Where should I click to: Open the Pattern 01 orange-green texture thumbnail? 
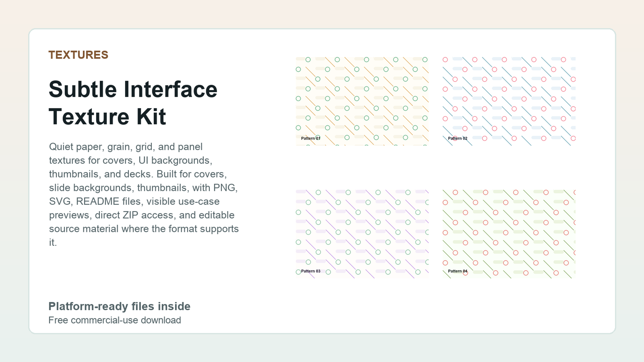[x=362, y=101]
